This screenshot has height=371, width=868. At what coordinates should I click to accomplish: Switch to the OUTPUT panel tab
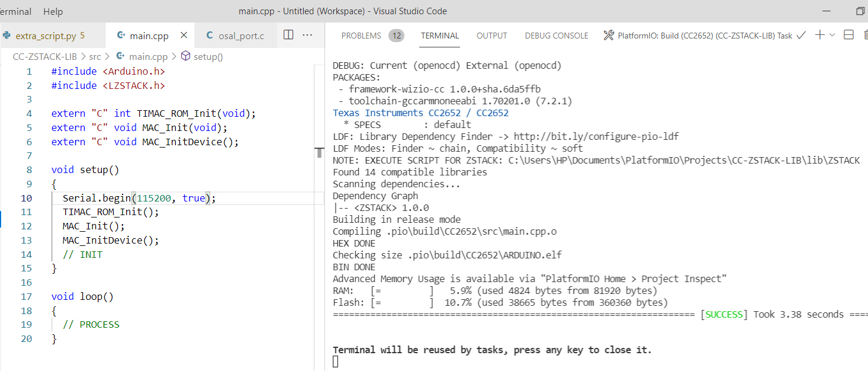pos(492,36)
